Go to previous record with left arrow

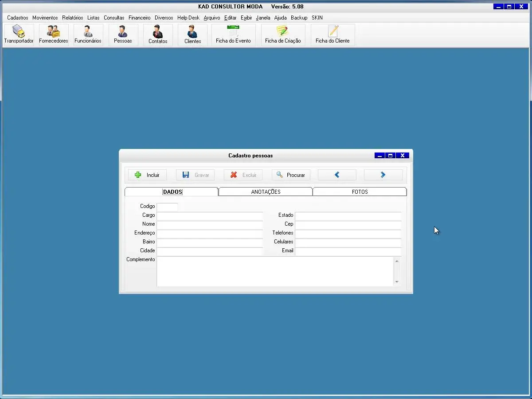337,175
